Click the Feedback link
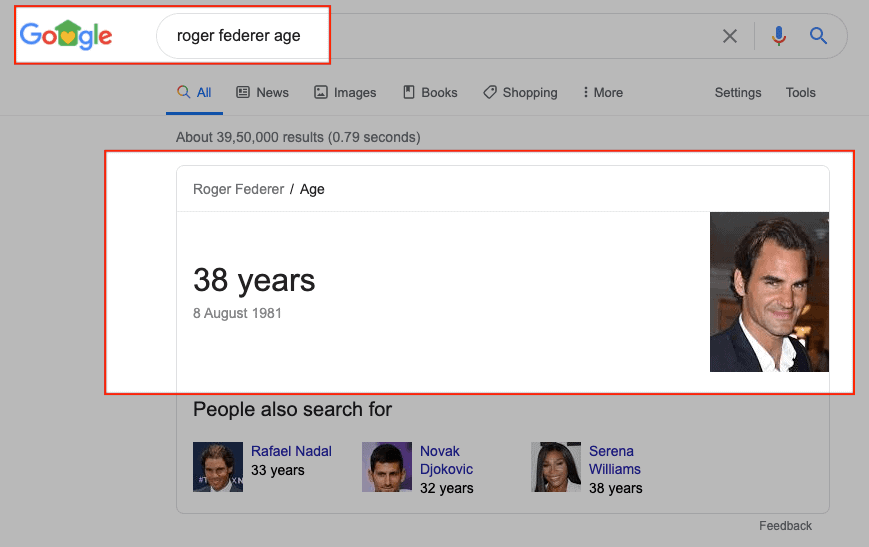869x547 pixels. click(785, 525)
